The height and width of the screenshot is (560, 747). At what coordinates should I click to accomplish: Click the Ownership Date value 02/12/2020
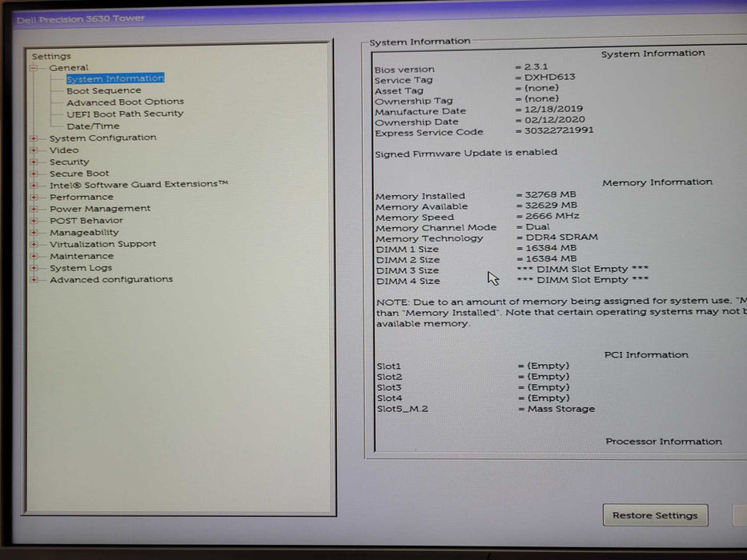tap(555, 119)
